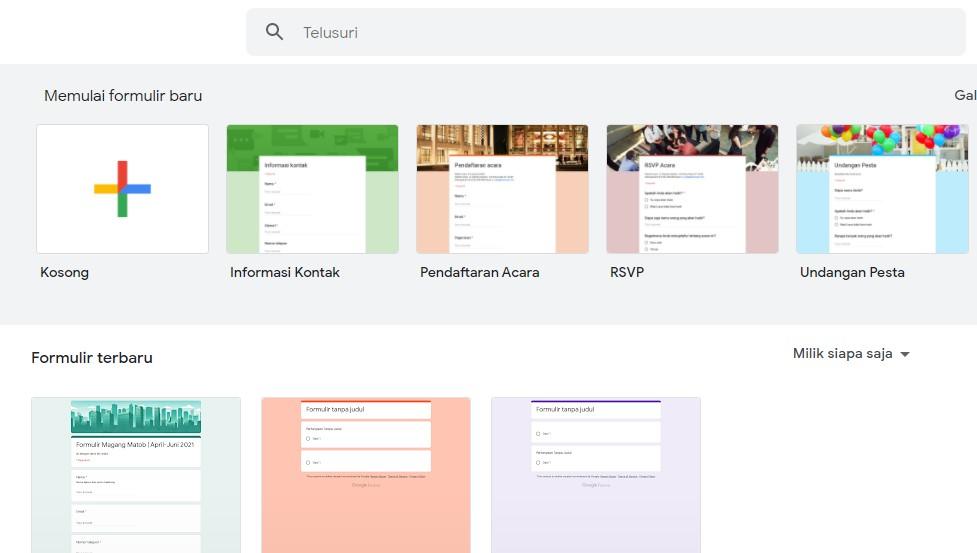Open the Formulir Magang Matob recent form
Screen dimensions: 977x553
(136, 475)
